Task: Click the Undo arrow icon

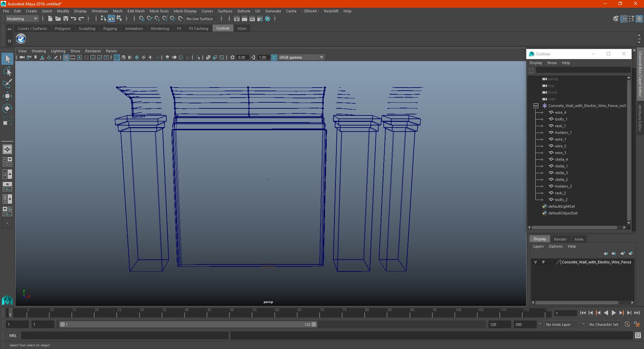Action: [x=73, y=19]
